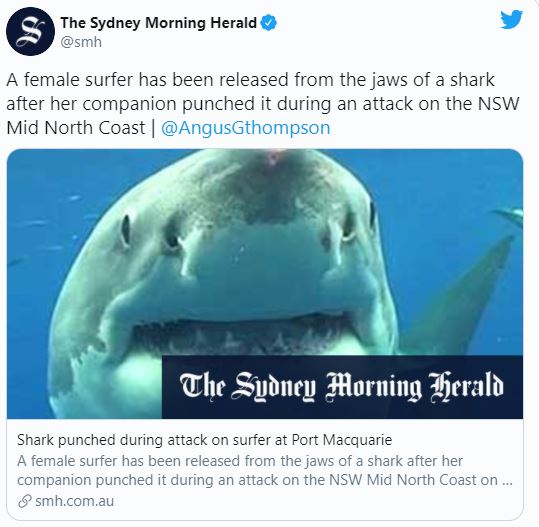
Task: Click the @smh handle
Action: coord(81,42)
